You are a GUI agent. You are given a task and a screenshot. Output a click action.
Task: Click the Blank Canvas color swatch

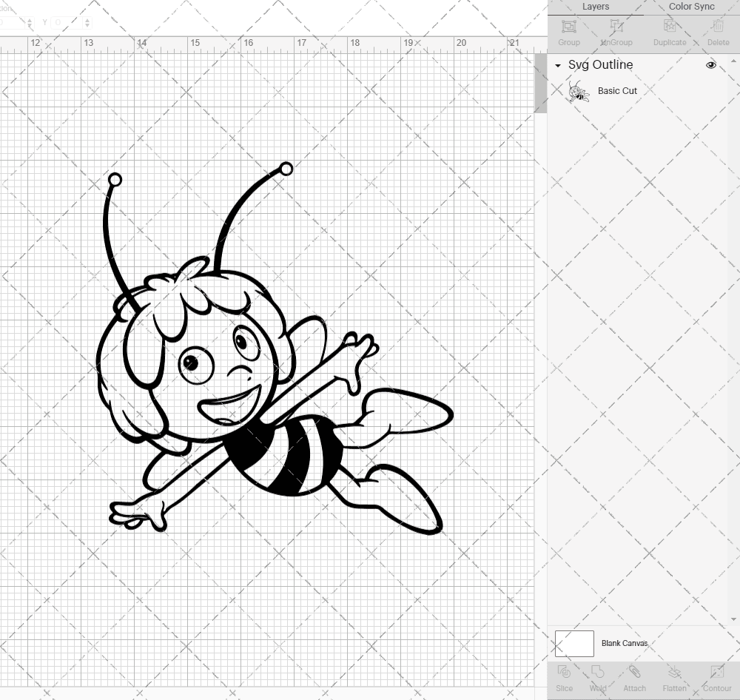tap(573, 643)
